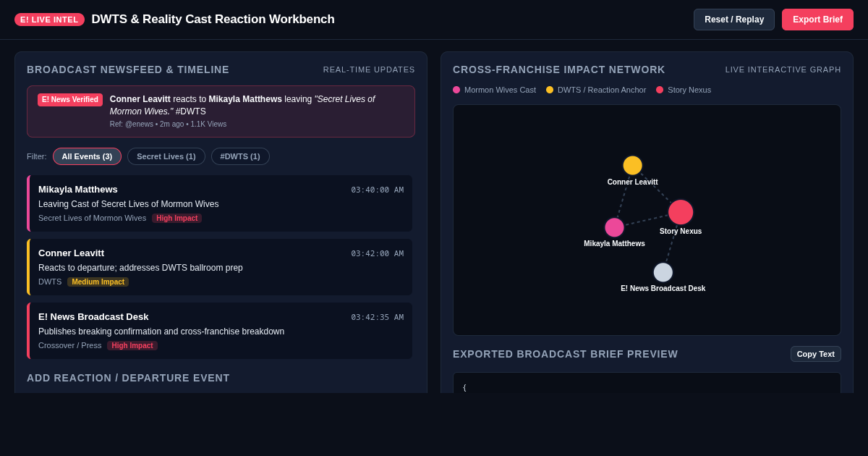This screenshot has height=456, width=868.
Task: Click Leaving Cast of Secret Lives description
Action: tap(128, 204)
